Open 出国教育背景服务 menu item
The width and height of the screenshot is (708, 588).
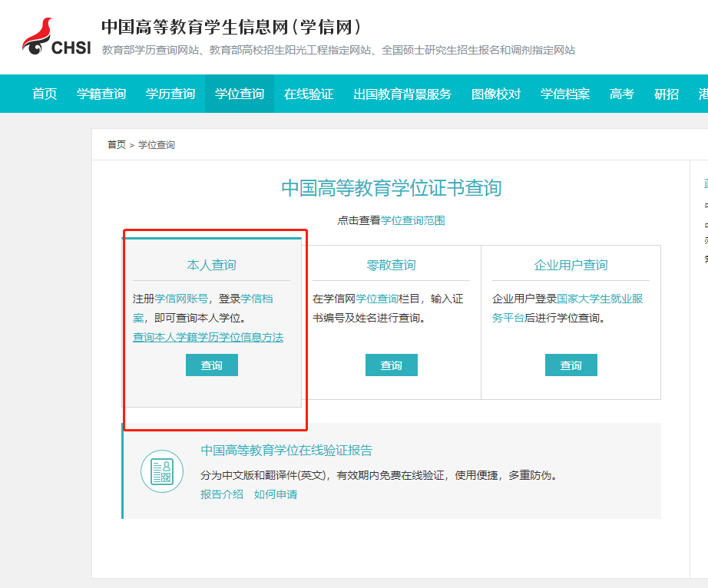[x=402, y=94]
